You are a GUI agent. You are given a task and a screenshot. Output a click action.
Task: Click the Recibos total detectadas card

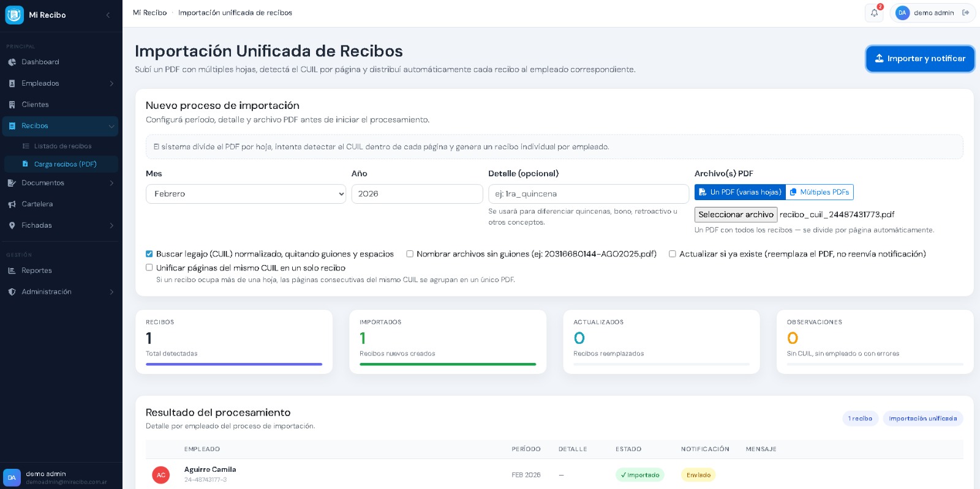[x=234, y=342]
